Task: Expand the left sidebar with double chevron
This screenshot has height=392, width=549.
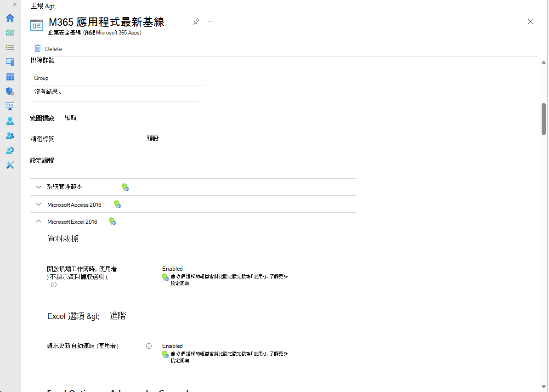Action: click(14, 4)
